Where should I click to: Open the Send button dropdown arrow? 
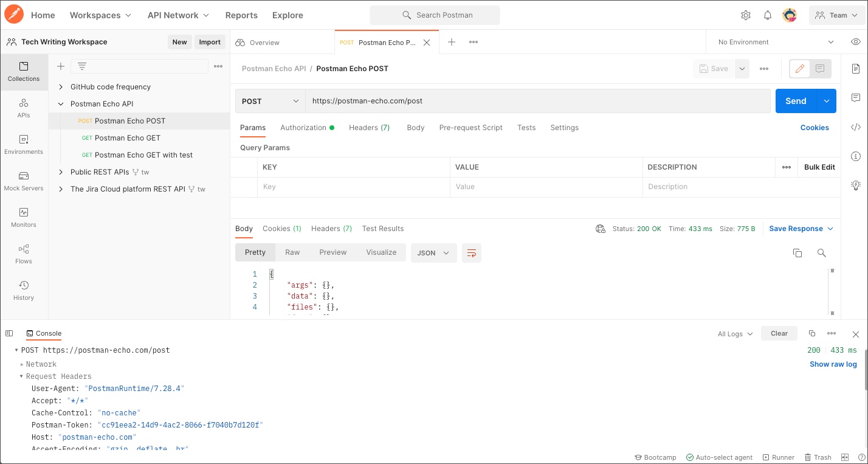826,101
